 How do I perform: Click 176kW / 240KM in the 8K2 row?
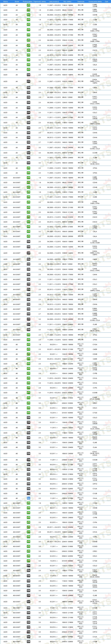[x=67, y=148]
